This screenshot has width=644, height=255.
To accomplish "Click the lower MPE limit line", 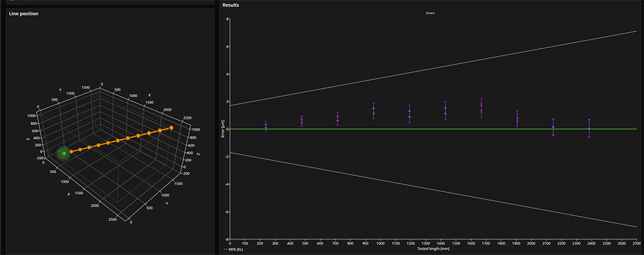I will tap(433, 190).
